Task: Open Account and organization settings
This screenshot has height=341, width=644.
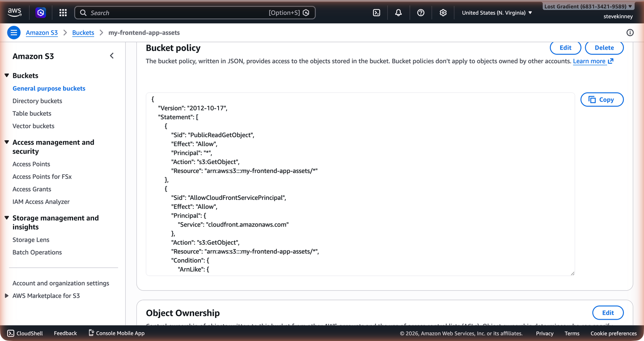Action: click(x=61, y=283)
